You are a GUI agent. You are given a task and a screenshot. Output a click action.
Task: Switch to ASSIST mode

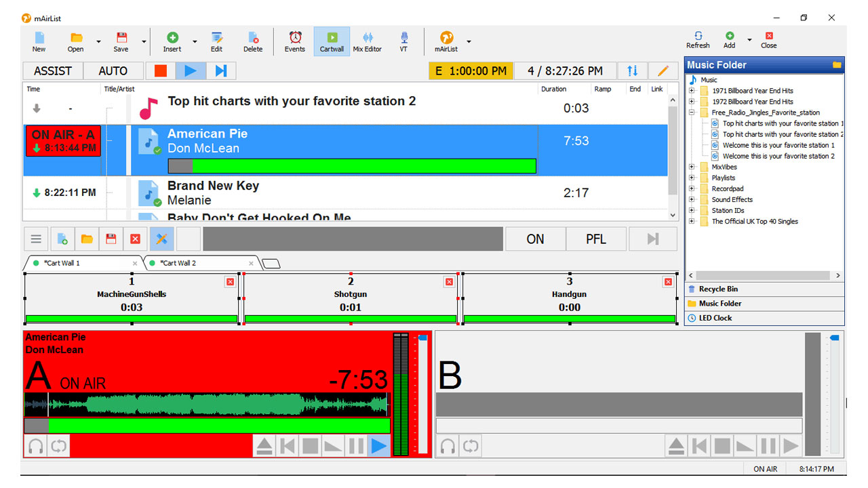[x=53, y=70]
